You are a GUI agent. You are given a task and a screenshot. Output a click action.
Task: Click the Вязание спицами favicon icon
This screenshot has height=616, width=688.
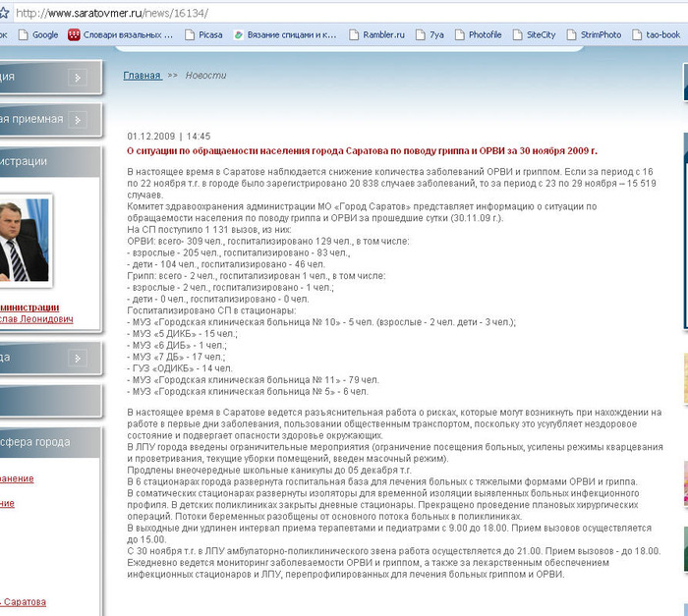coord(239,35)
